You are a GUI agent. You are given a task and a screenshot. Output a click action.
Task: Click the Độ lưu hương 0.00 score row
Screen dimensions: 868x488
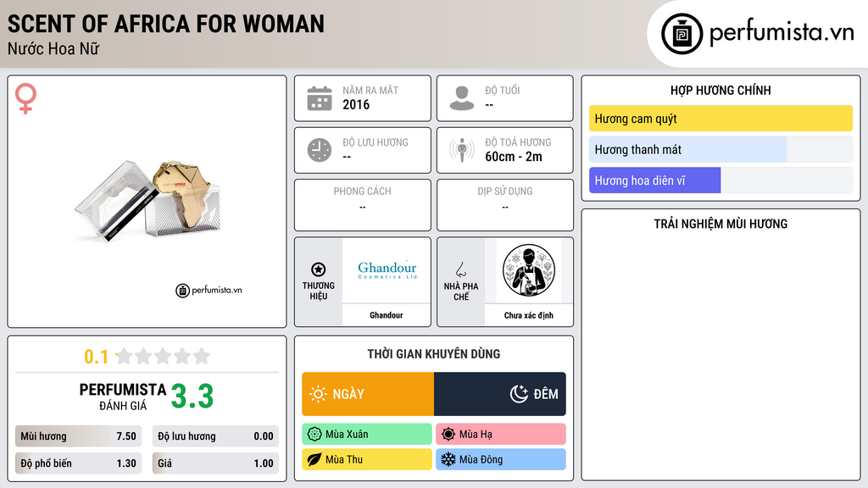click(x=215, y=436)
